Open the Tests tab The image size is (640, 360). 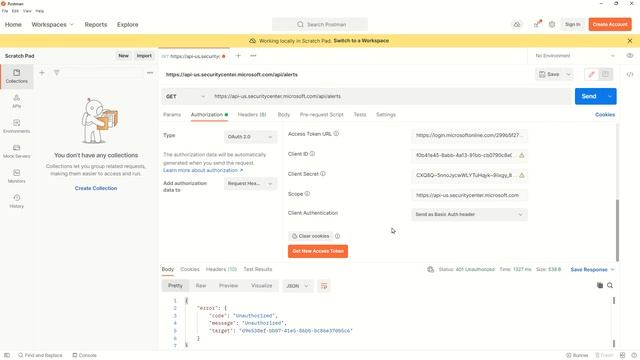click(x=360, y=115)
